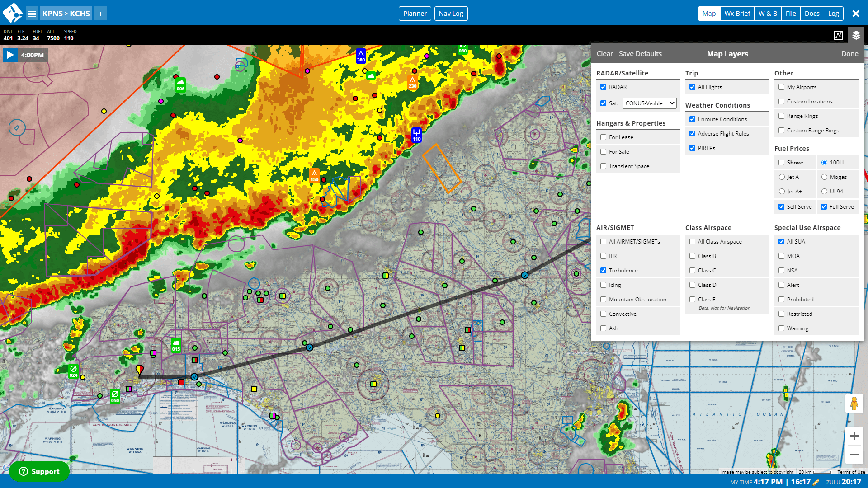The height and width of the screenshot is (488, 868).
Task: Click the screenshot/camera icon
Action: tap(838, 35)
